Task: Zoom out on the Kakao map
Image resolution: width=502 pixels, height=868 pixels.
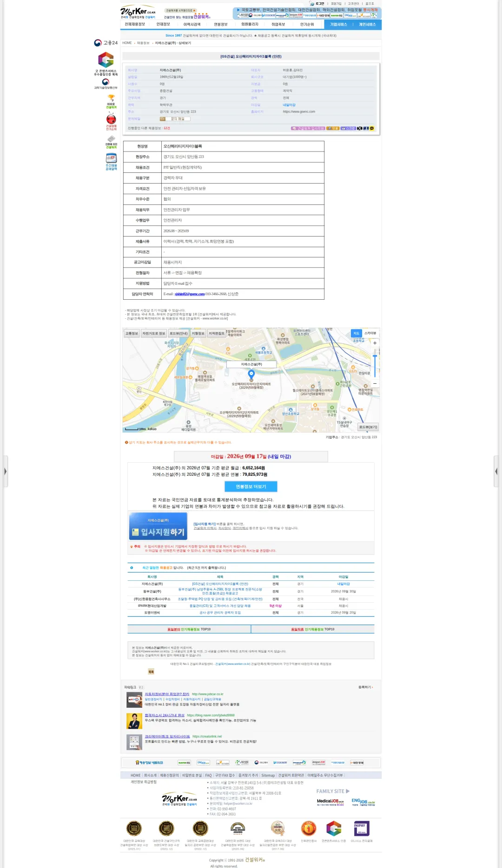Action: 375,384
